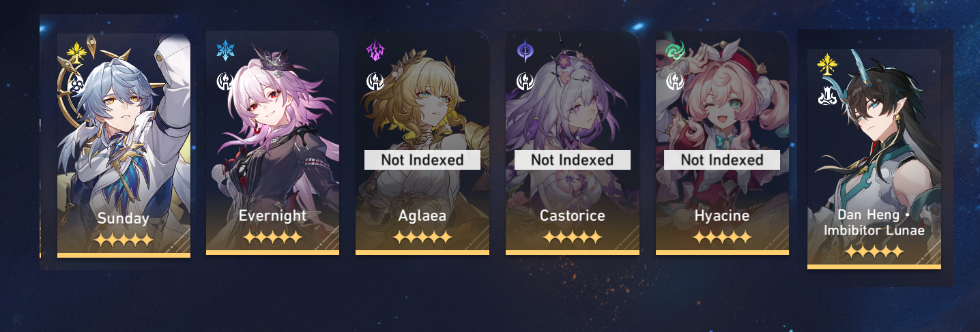This screenshot has width=980, height=332.
Task: Click the five-star rating under Castorice
Action: tap(573, 238)
